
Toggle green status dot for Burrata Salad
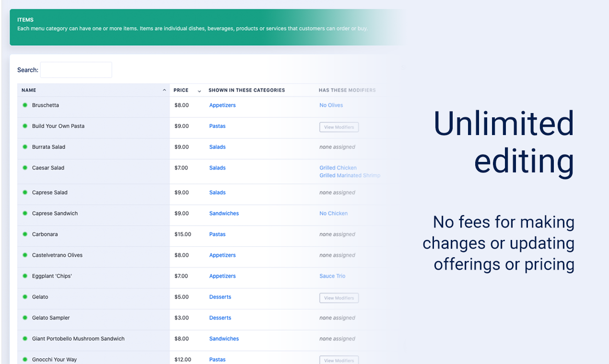click(x=25, y=147)
